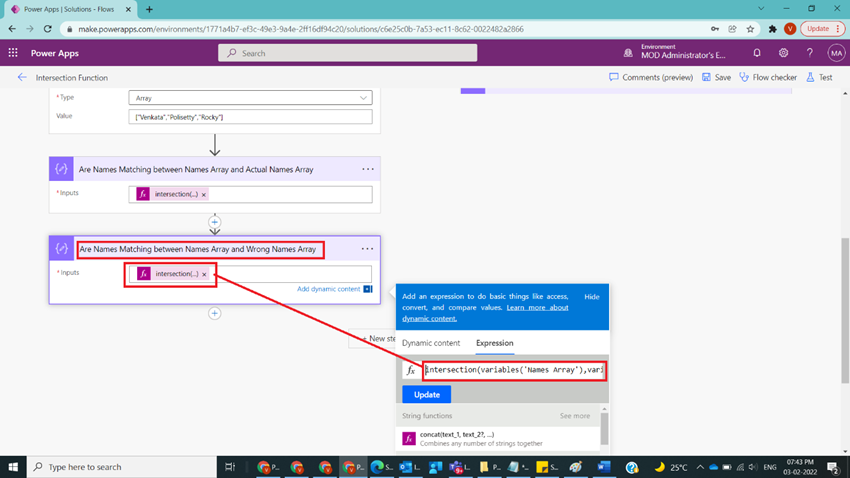See more String functions

[x=575, y=416]
